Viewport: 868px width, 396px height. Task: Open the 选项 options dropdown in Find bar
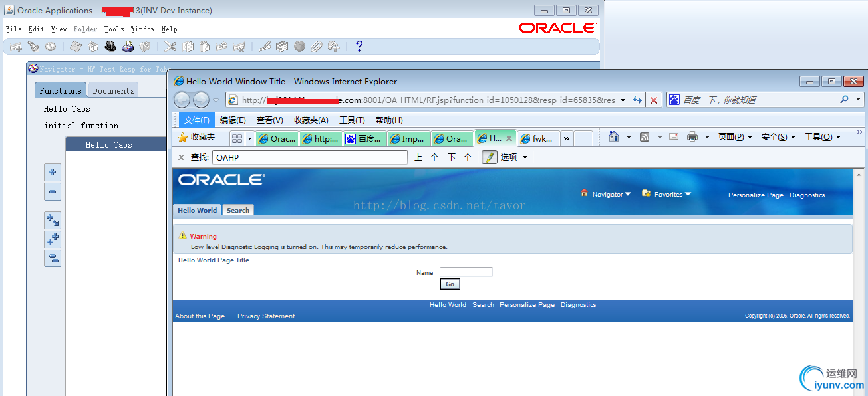tap(514, 157)
